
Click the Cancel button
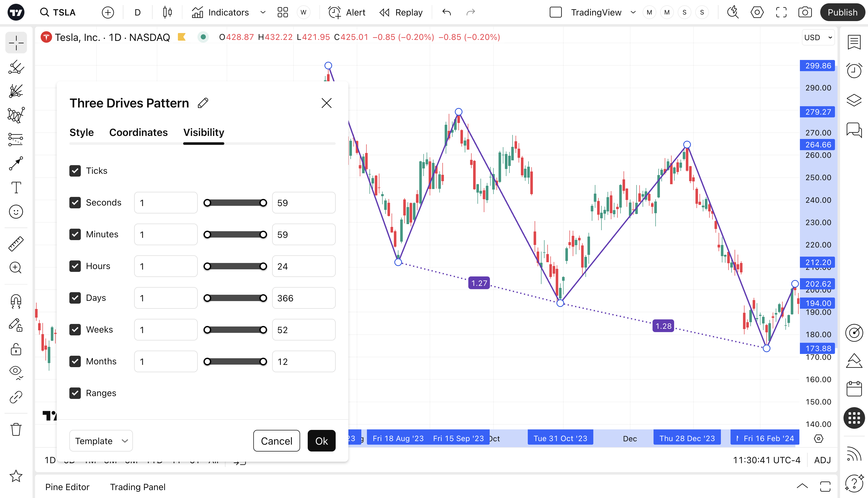pos(277,441)
